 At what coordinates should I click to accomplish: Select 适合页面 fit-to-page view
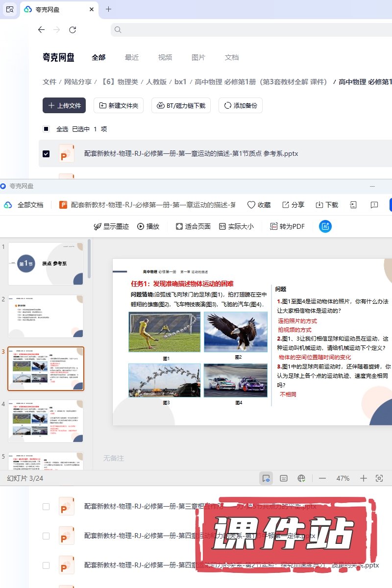193,226
